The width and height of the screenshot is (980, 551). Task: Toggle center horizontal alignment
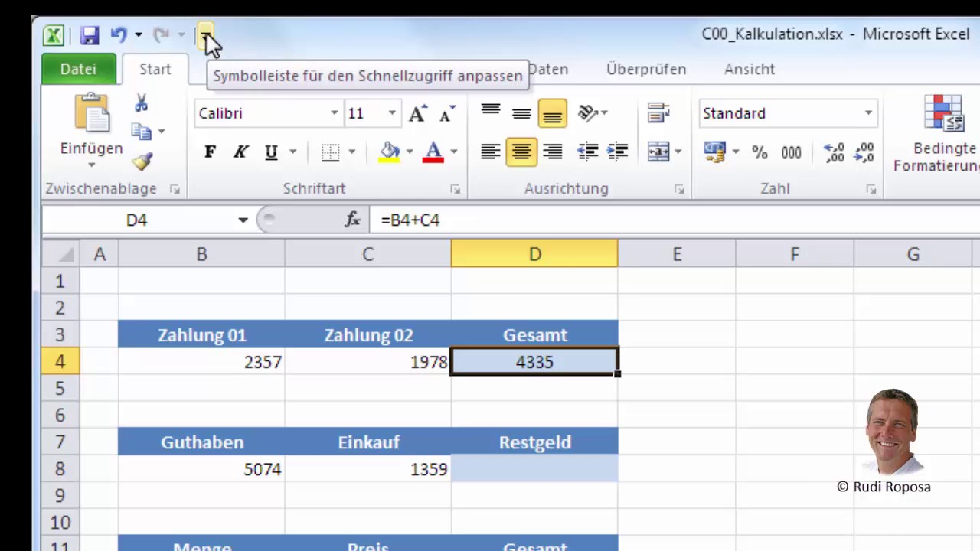pyautogui.click(x=521, y=152)
